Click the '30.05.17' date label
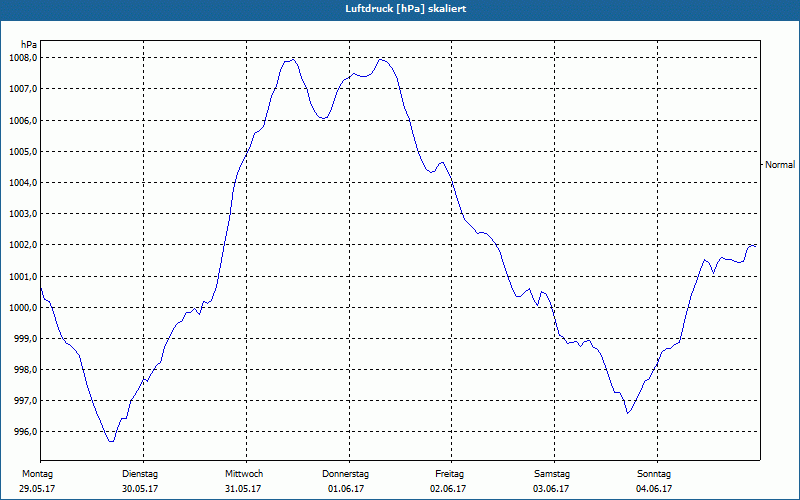The image size is (800, 500). (140, 489)
